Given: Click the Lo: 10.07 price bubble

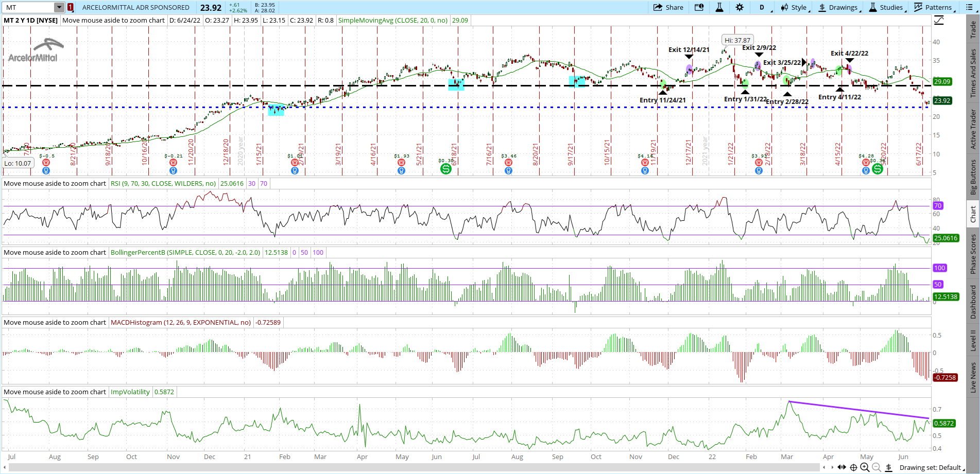Looking at the screenshot, I should (18, 163).
